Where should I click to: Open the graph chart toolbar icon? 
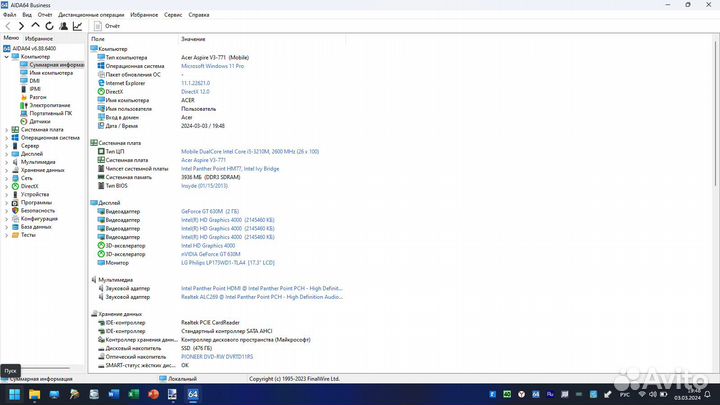point(77,26)
